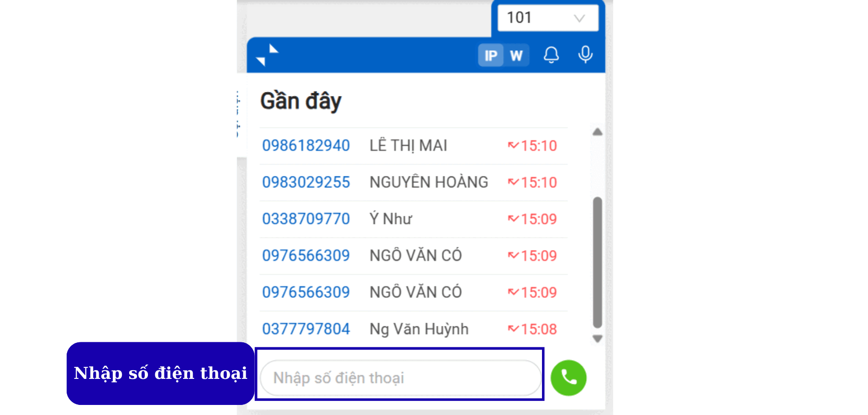868x415 pixels.
Task: Call back number 0338709770
Action: pyautogui.click(x=305, y=219)
